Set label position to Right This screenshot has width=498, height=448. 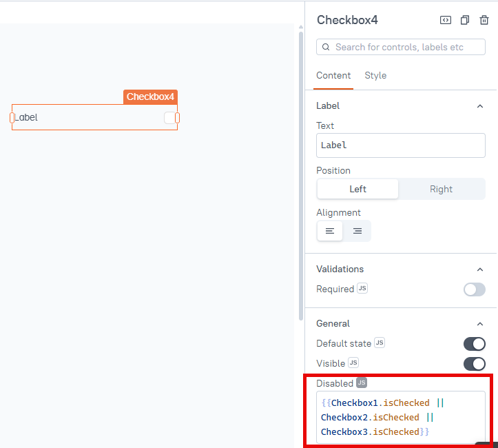pos(441,189)
